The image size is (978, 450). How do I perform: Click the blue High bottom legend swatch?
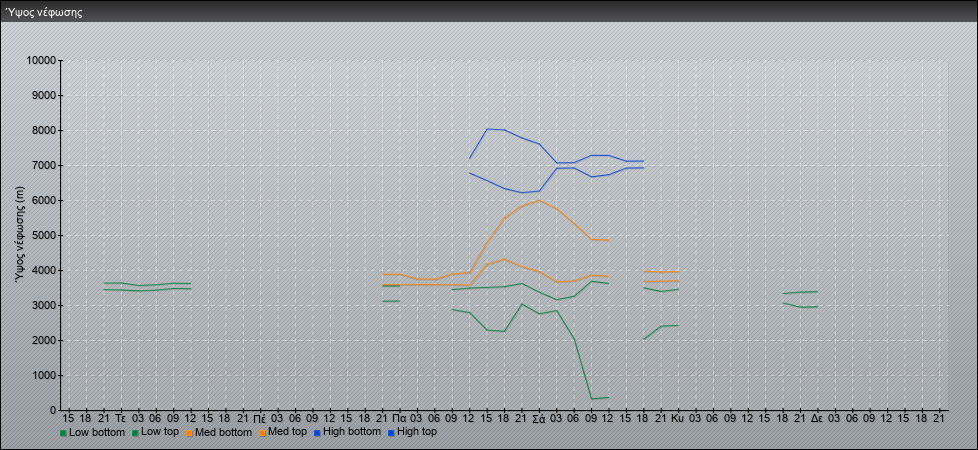317,433
